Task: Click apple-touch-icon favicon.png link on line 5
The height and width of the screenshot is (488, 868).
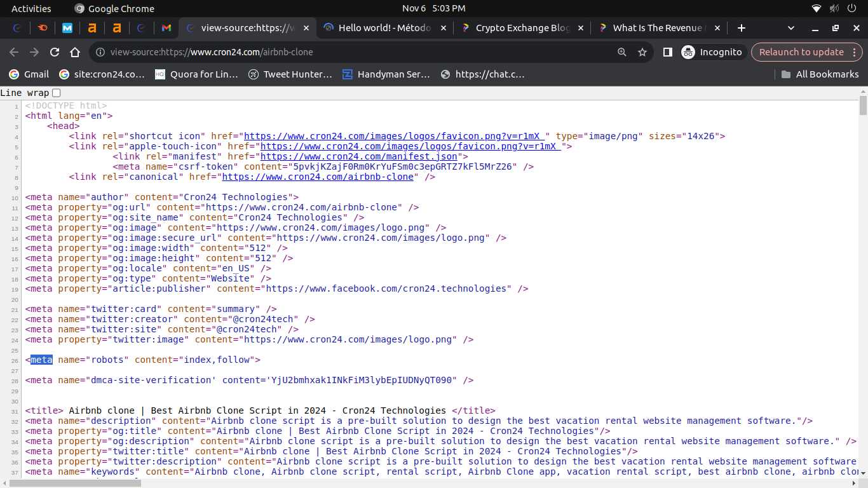Action: click(x=410, y=146)
